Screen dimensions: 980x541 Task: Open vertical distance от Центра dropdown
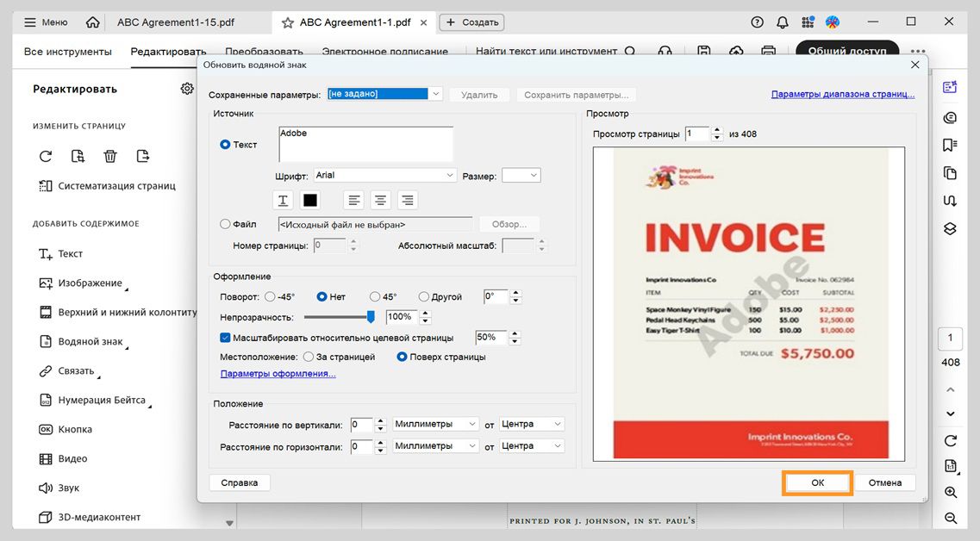tap(532, 424)
